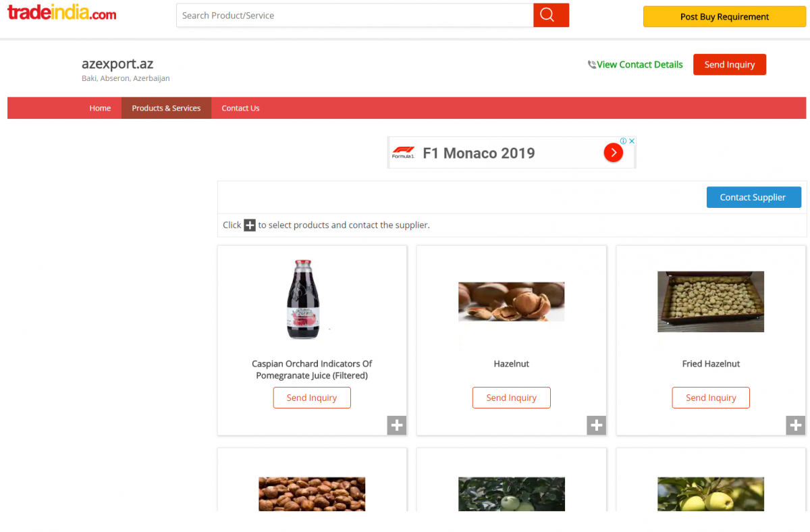810x532 pixels.
Task: Click the phone icon beside View Contact Details
Action: (x=592, y=64)
